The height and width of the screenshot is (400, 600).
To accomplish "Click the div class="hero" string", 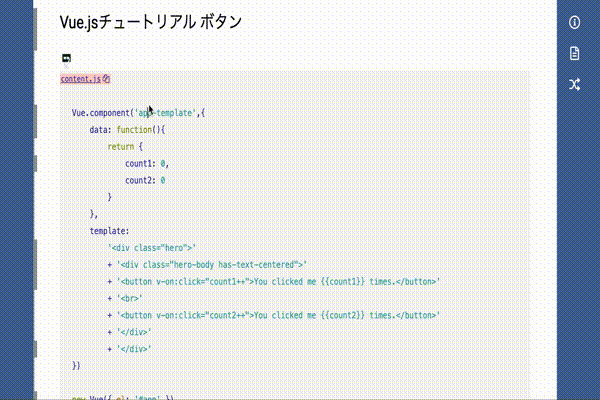I will [152, 248].
